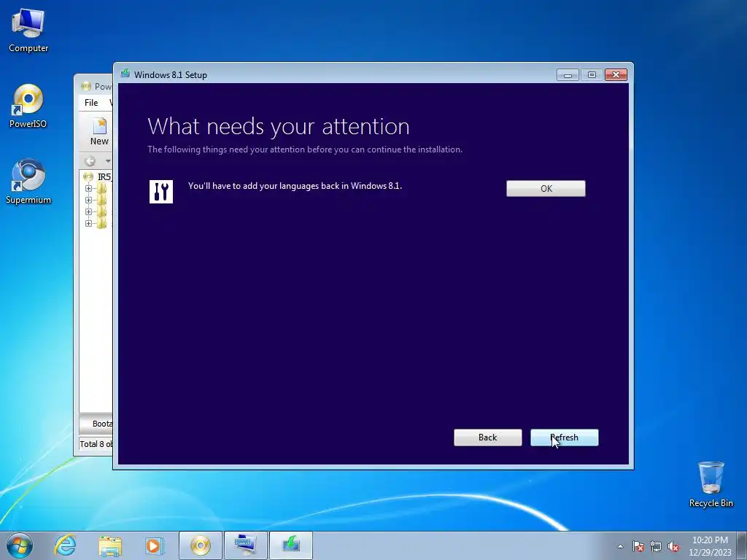Expand first folder under IR5 tree

[88, 189]
